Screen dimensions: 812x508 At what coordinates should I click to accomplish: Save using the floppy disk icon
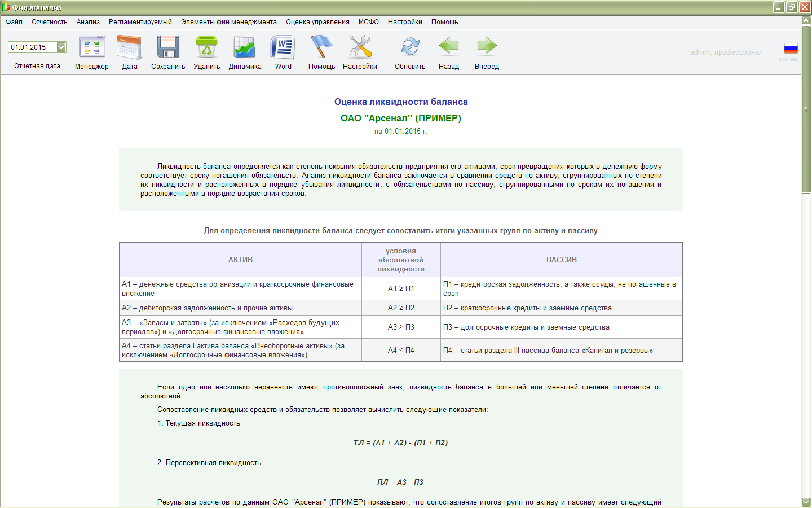click(x=168, y=47)
